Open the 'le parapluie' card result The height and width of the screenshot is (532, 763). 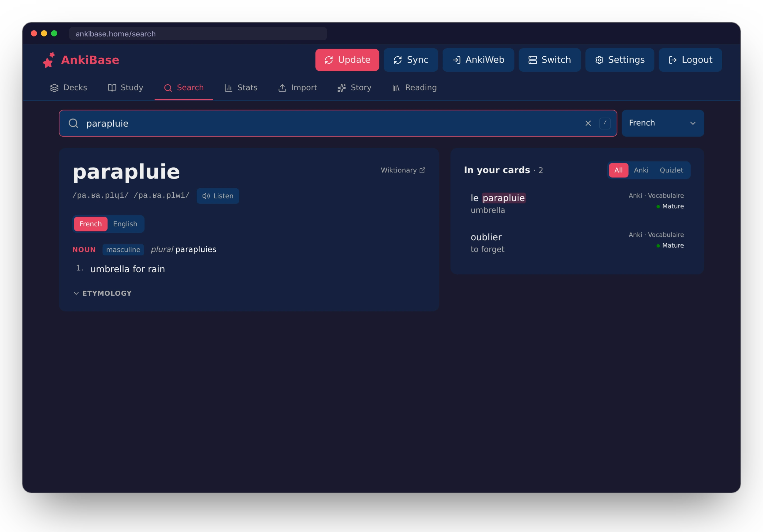577,203
